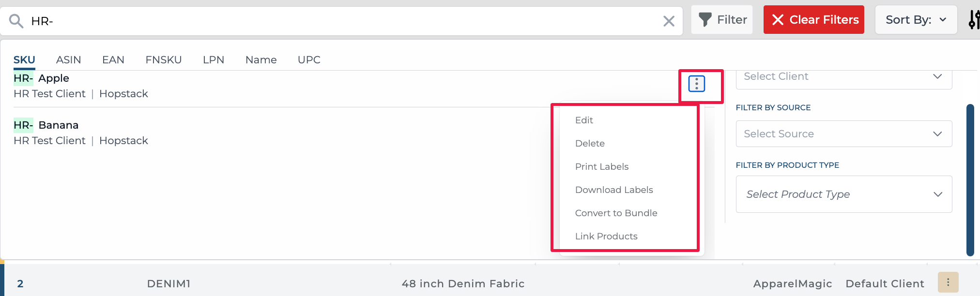
Task: Select the UPC search tab
Action: click(309, 60)
